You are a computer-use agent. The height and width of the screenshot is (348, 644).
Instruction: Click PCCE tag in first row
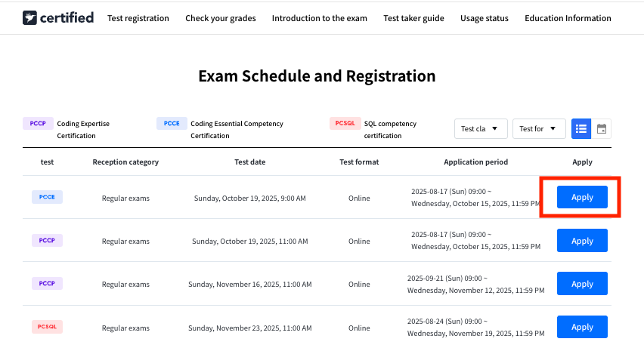click(47, 197)
